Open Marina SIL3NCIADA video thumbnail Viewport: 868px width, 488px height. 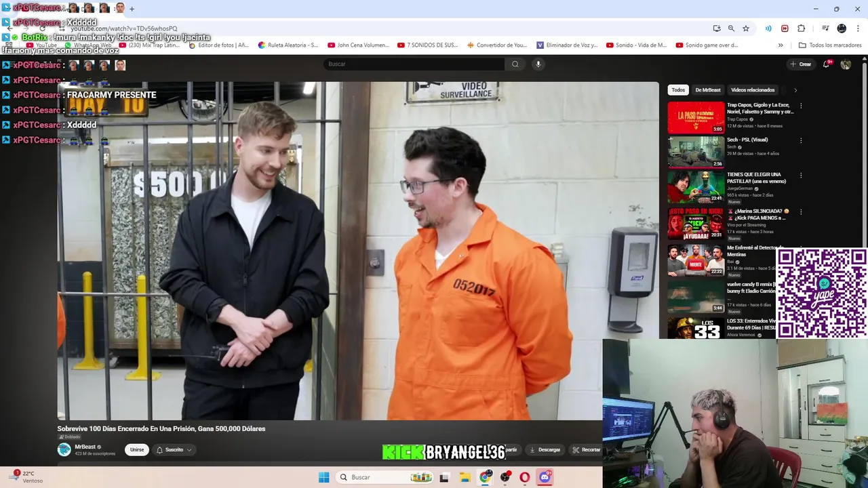click(x=696, y=224)
